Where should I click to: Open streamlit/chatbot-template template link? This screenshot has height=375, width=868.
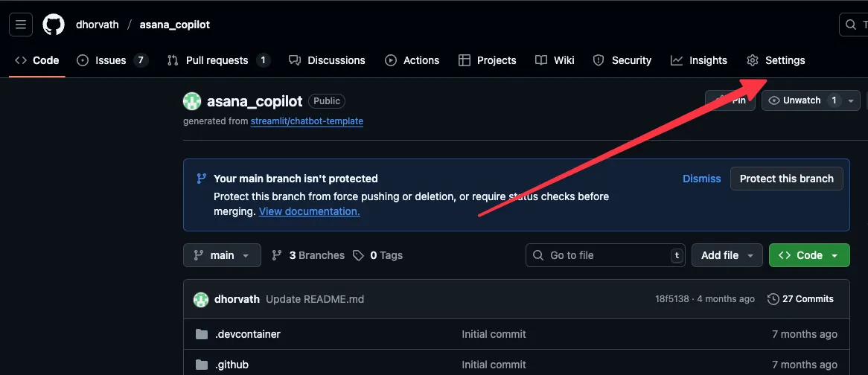coord(307,121)
